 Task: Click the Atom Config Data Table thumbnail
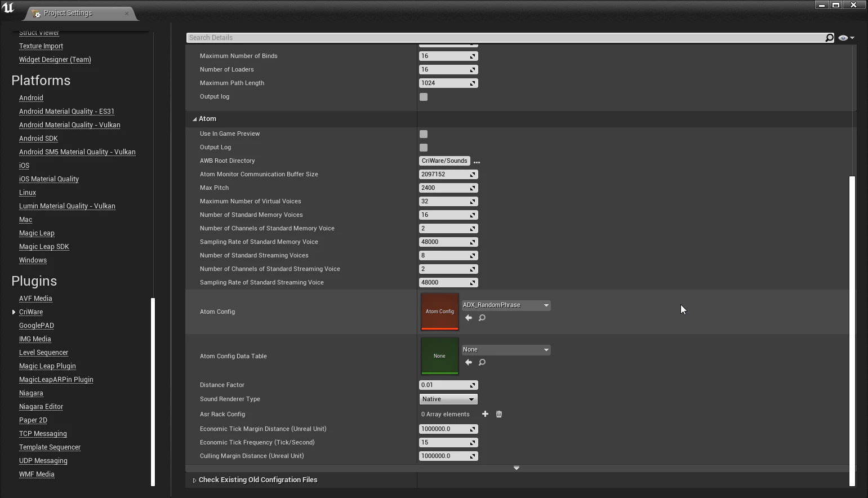pos(440,356)
